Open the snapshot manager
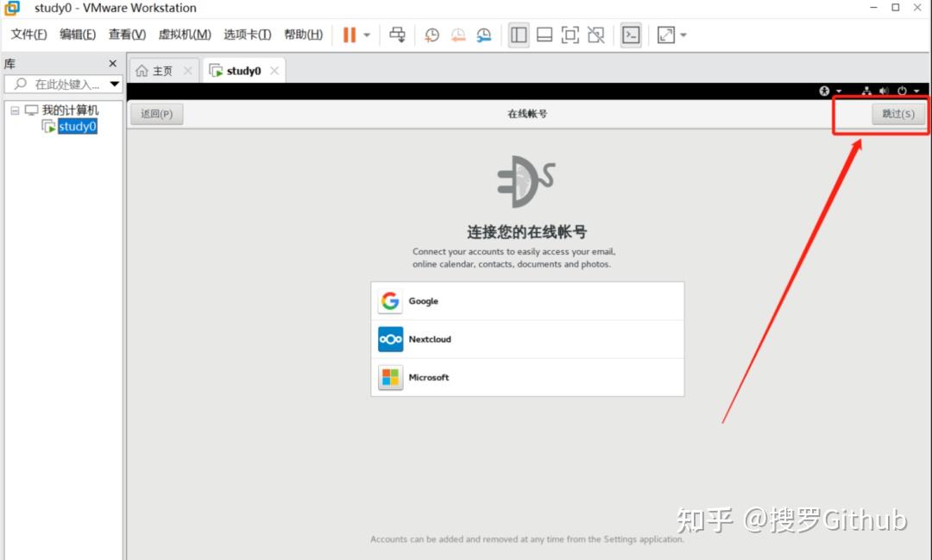This screenshot has height=560, width=932. pos(484,35)
